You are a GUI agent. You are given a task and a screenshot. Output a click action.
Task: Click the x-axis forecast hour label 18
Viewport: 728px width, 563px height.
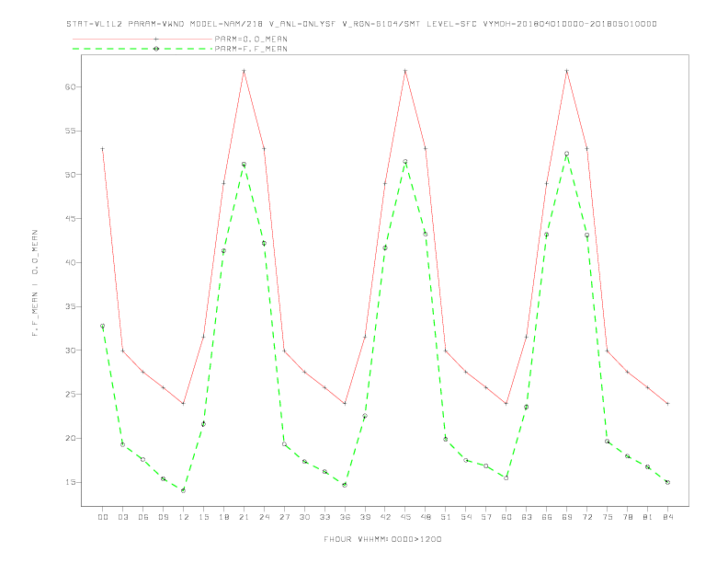point(223,517)
